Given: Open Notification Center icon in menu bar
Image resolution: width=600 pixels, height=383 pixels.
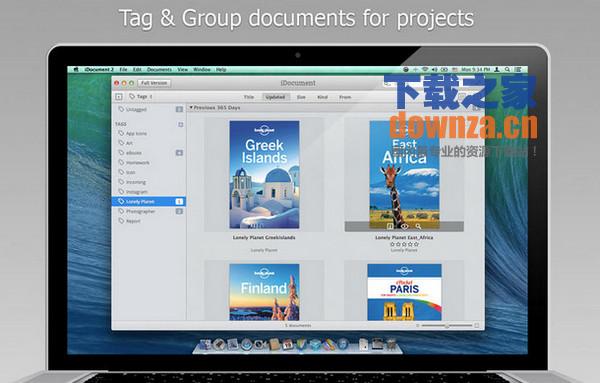Looking at the screenshot, I should point(518,70).
